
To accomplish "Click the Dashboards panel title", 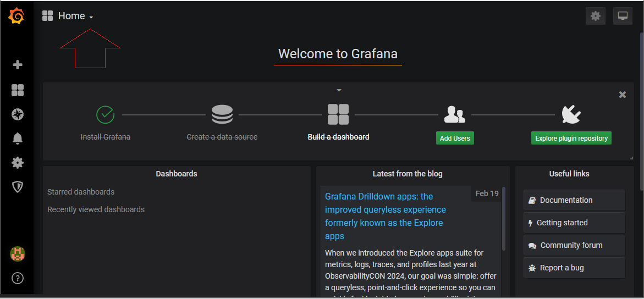I will pyautogui.click(x=176, y=174).
